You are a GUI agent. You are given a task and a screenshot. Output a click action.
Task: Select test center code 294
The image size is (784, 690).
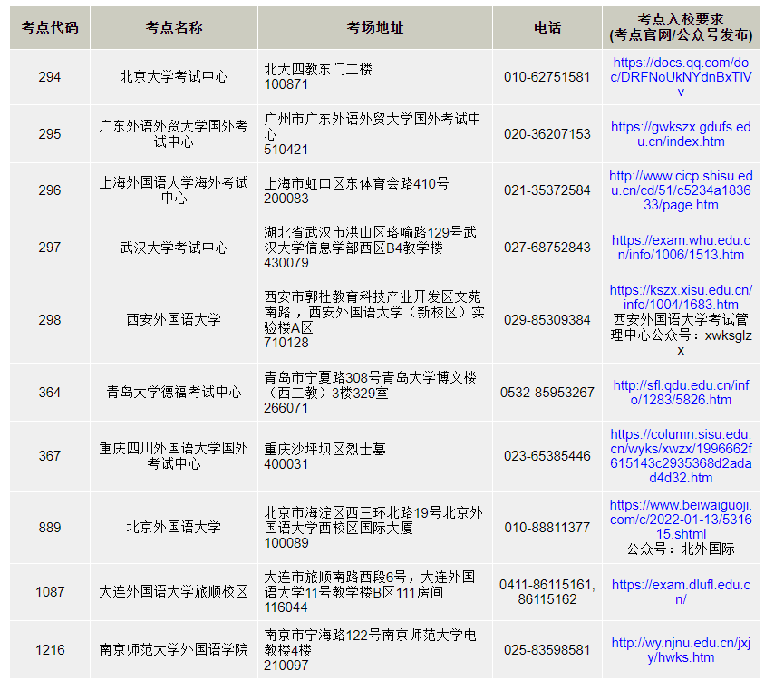coord(50,77)
